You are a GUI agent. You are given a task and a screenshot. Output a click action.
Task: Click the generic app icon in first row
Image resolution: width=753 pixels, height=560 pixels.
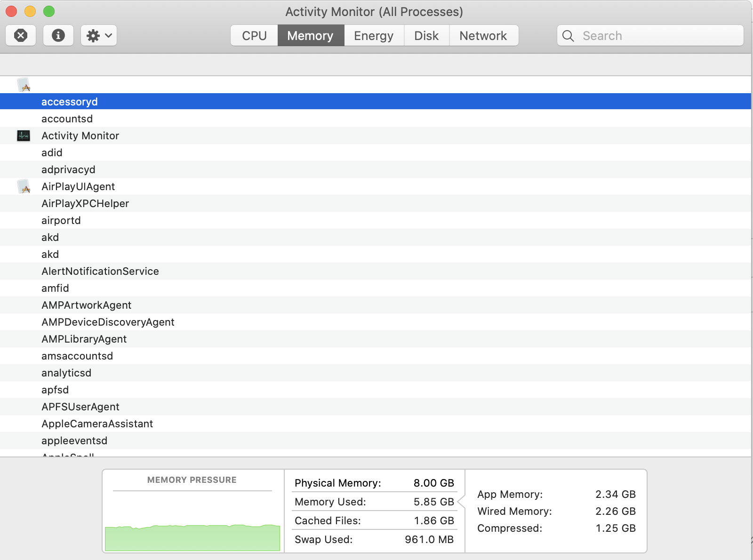tap(24, 85)
